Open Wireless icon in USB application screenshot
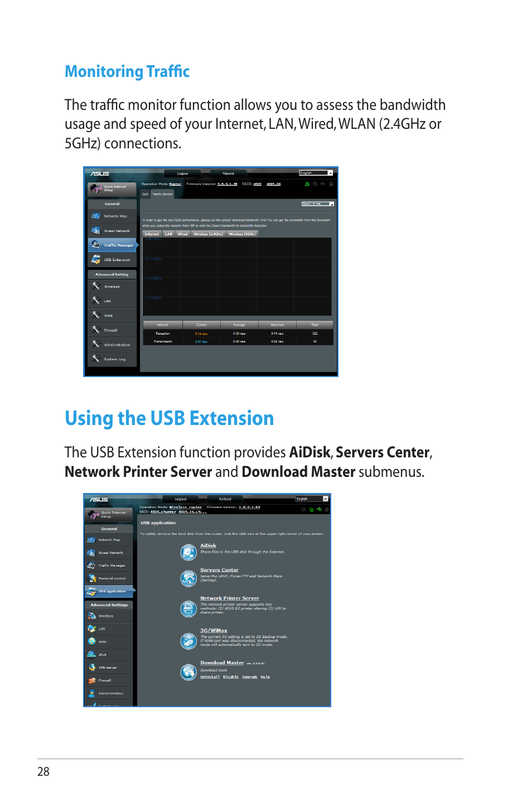This screenshot has height=802, width=532. pyautogui.click(x=91, y=616)
